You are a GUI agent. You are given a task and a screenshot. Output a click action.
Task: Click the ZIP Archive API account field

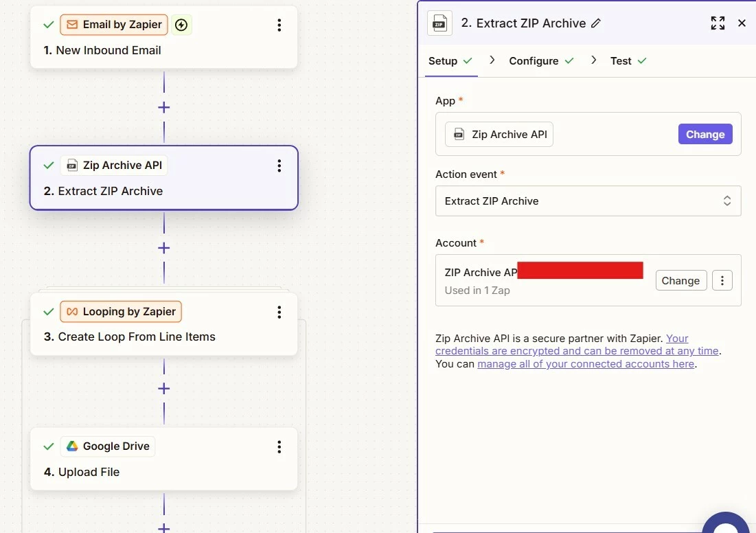tap(588, 280)
